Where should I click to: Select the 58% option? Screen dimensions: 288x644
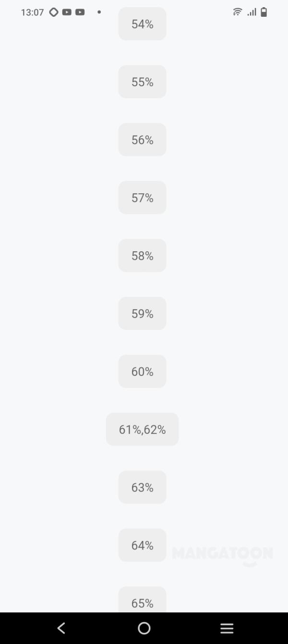pos(142,256)
